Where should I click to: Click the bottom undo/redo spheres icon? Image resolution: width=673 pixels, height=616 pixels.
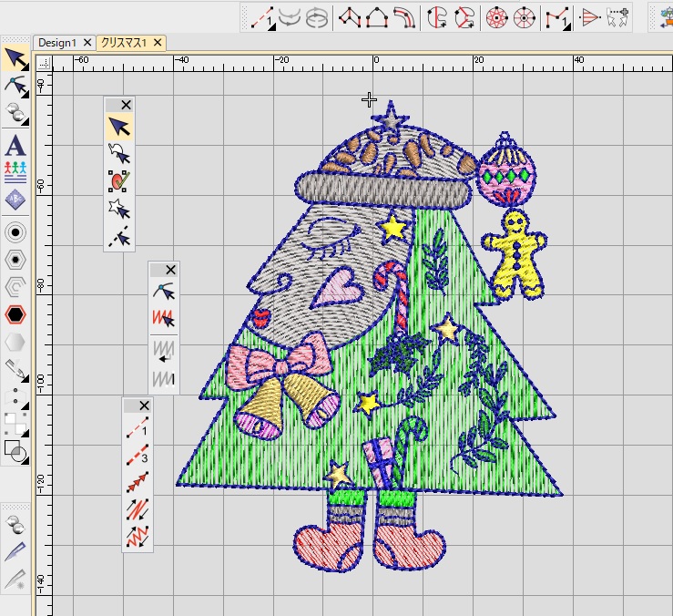15,524
